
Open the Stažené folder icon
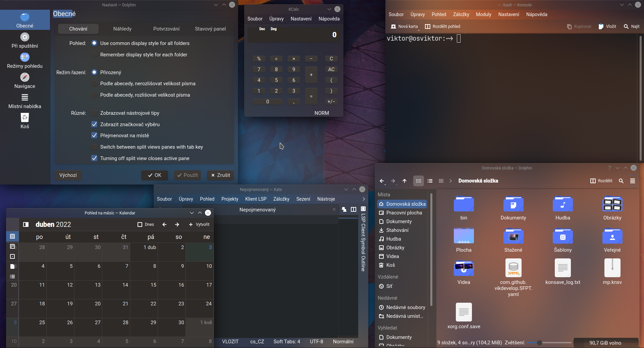[513, 236]
